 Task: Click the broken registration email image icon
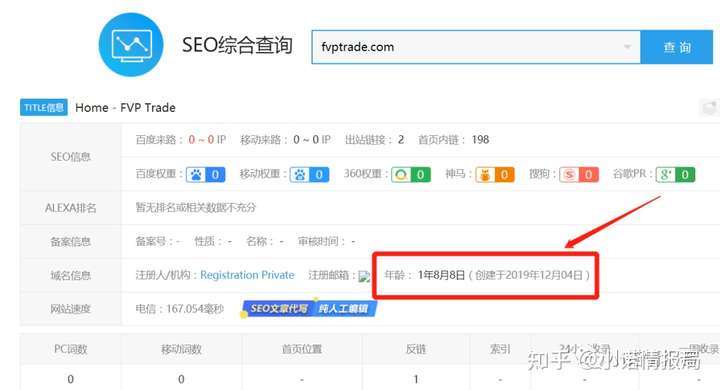coord(364,276)
